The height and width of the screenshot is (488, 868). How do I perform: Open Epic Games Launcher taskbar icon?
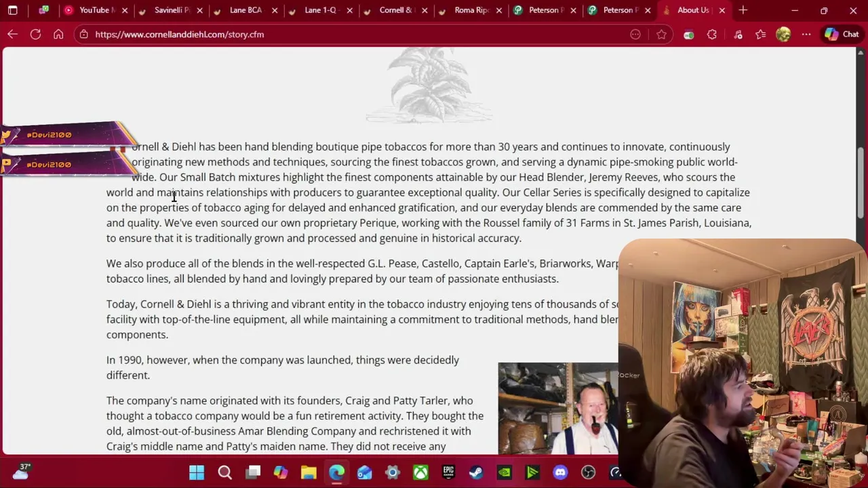pos(448,472)
